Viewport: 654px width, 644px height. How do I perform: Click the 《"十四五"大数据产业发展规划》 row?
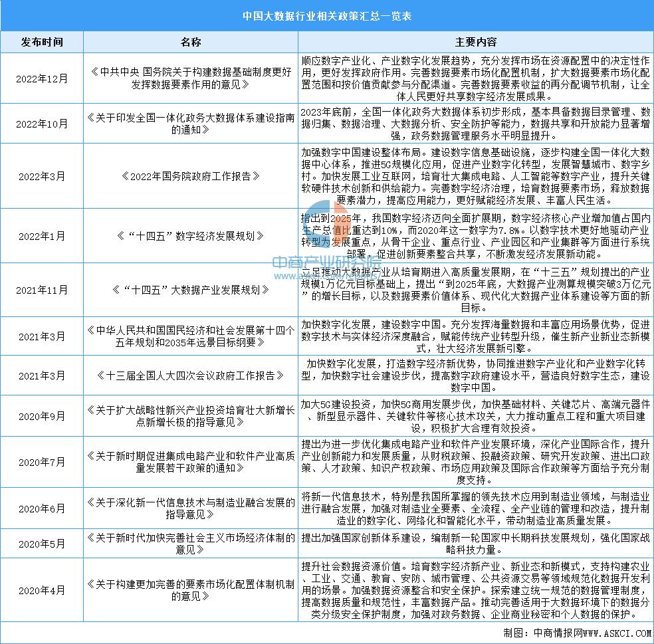[x=191, y=289]
